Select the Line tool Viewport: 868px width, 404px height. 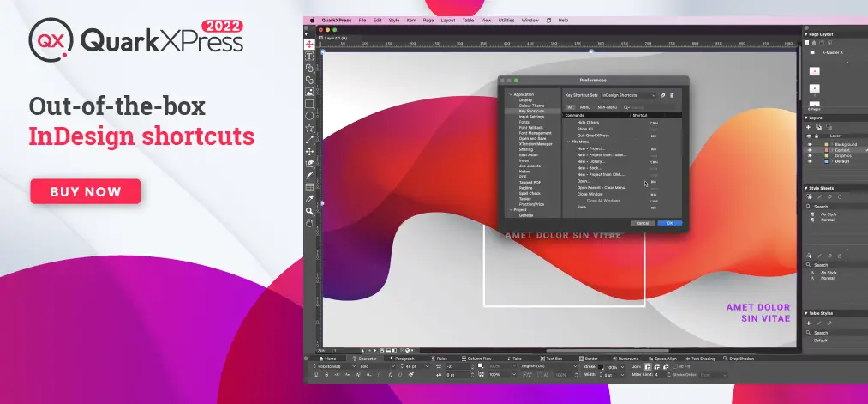tap(309, 140)
